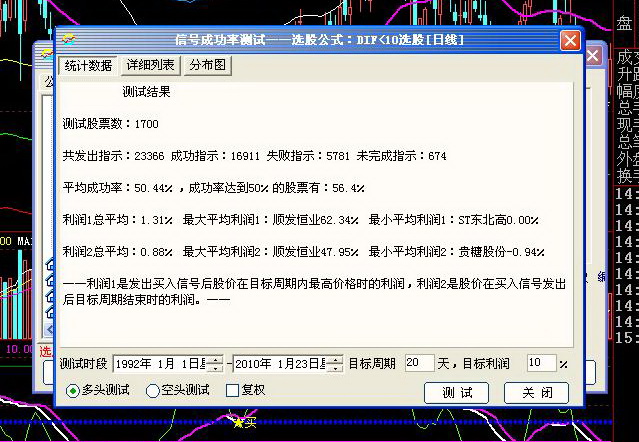Click the 最小平均利润1：ST东北高0.00% text
Image resolution: width=639 pixels, height=442 pixels.
point(454,220)
